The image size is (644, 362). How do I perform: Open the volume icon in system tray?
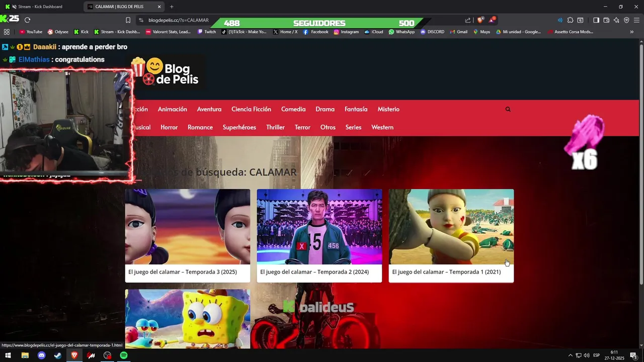click(587, 355)
